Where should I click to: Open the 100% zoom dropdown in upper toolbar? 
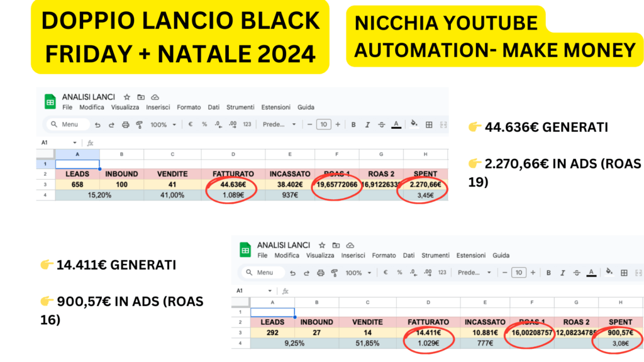(163, 125)
